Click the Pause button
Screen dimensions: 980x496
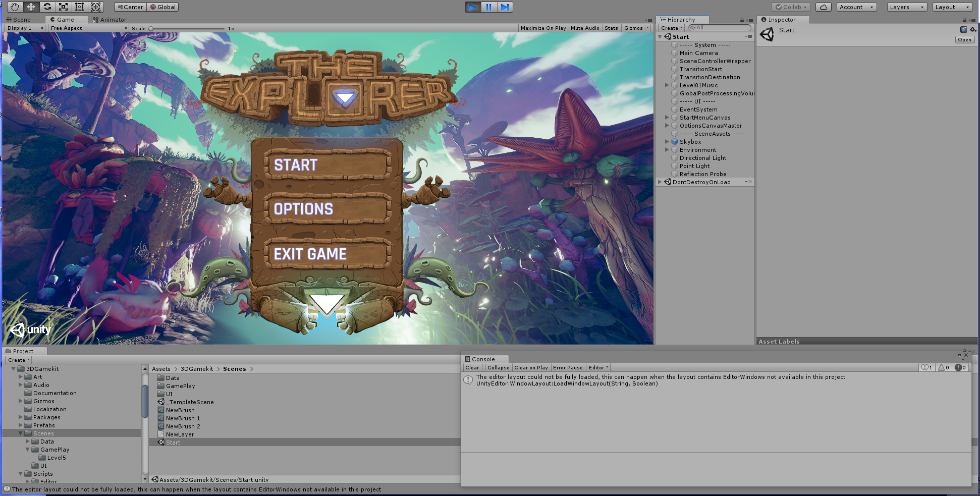pyautogui.click(x=488, y=7)
